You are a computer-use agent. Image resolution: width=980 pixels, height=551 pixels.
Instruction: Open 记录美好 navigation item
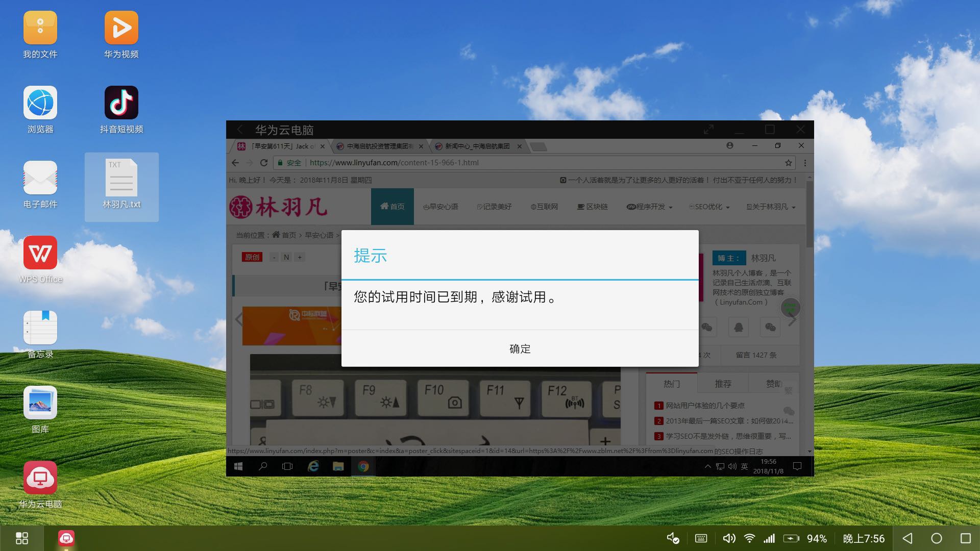coord(494,207)
